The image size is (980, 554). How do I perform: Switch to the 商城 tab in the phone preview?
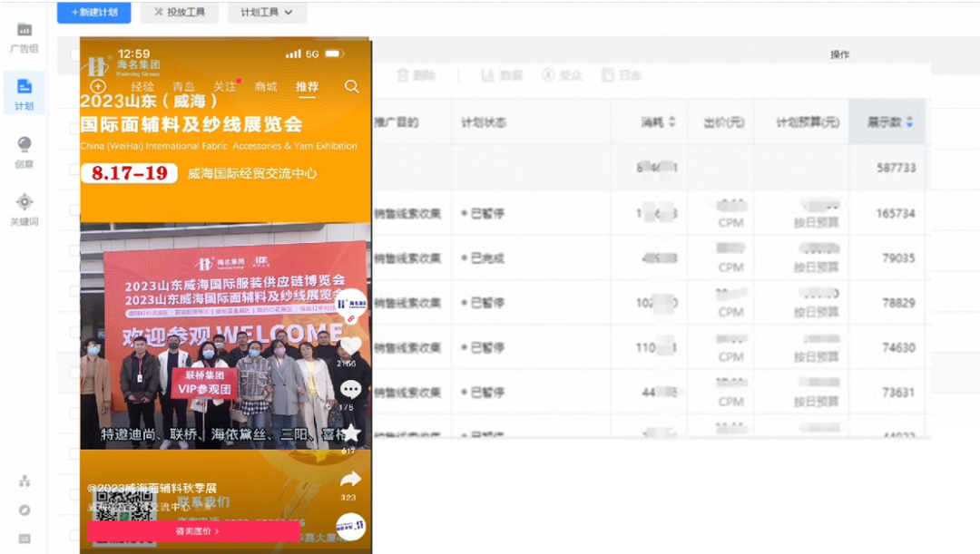pos(266,87)
